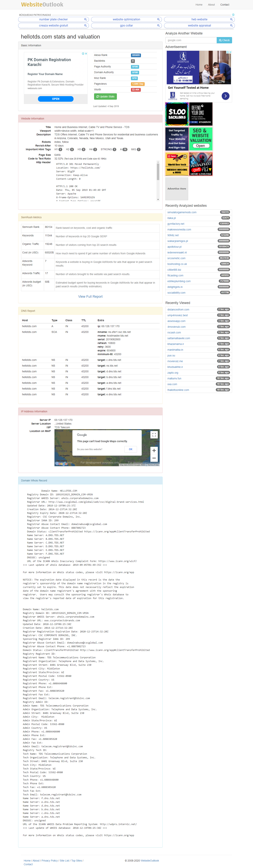Open View Full Report link

coord(90,297)
